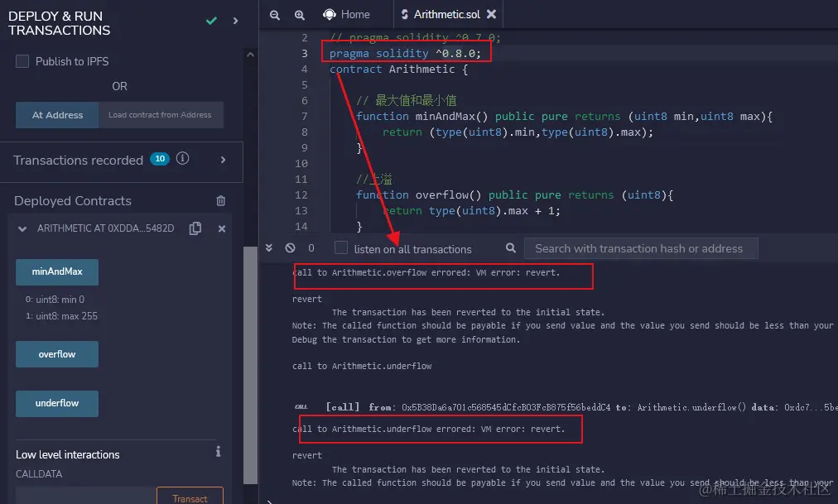Viewport: 838px width, 504px height.
Task: Click editor line number 7
Action: [304, 117]
